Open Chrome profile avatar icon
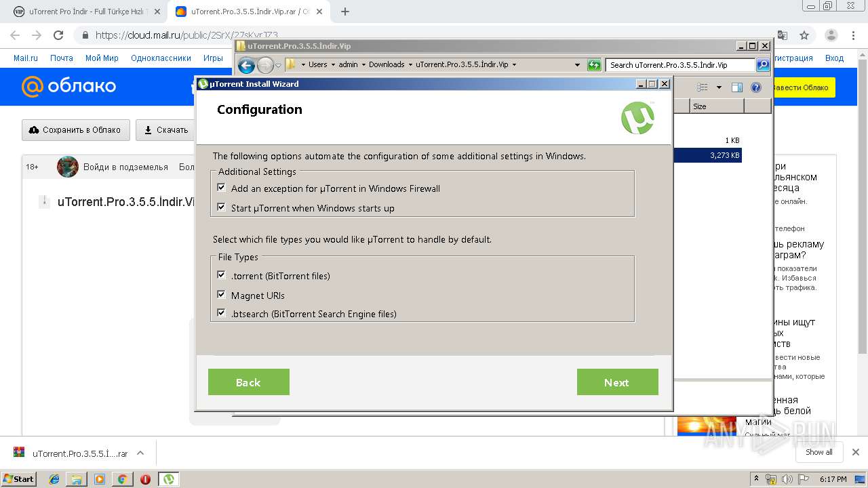The height and width of the screenshot is (488, 868). point(831,35)
